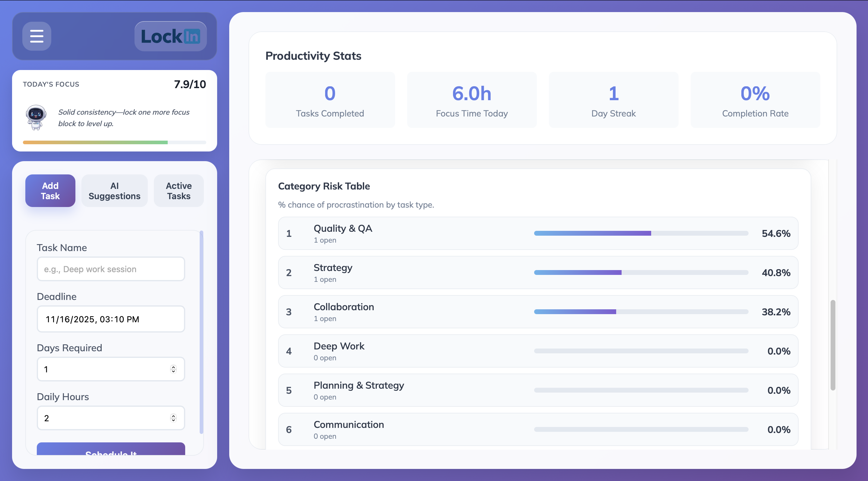Adjust Daily Hours stepper arrows

point(173,418)
